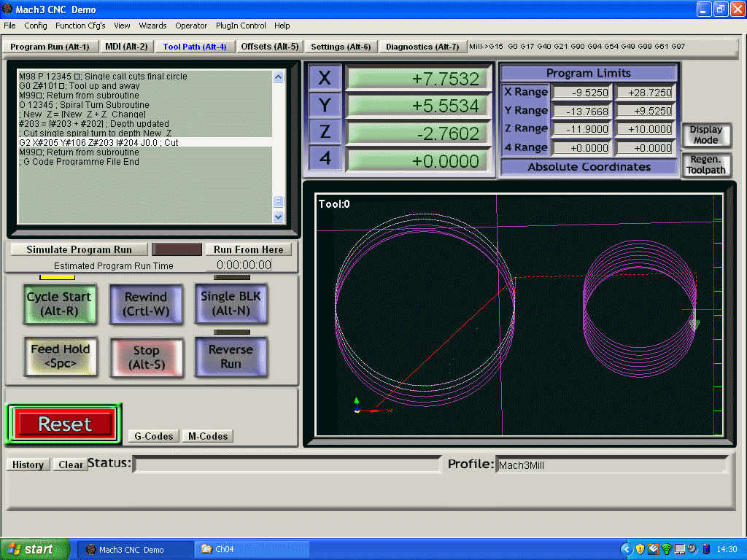Open the Help menu
This screenshot has width=747, height=560.
(282, 26)
